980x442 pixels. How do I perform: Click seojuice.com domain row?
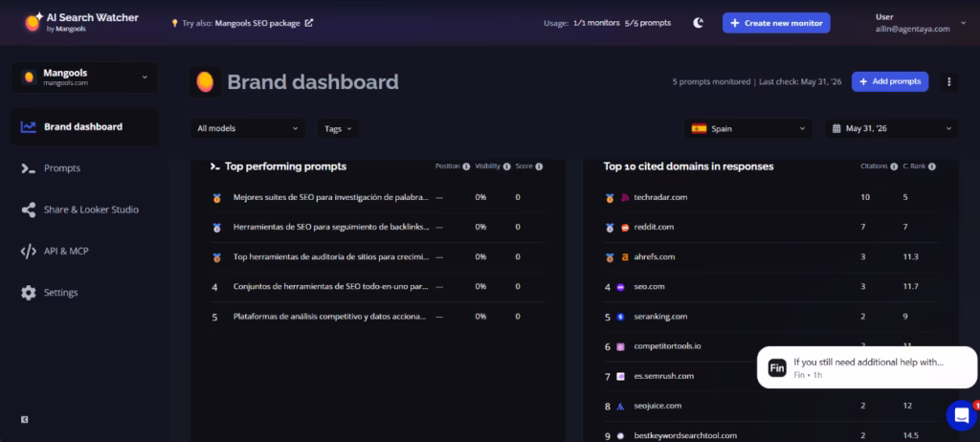click(x=770, y=407)
